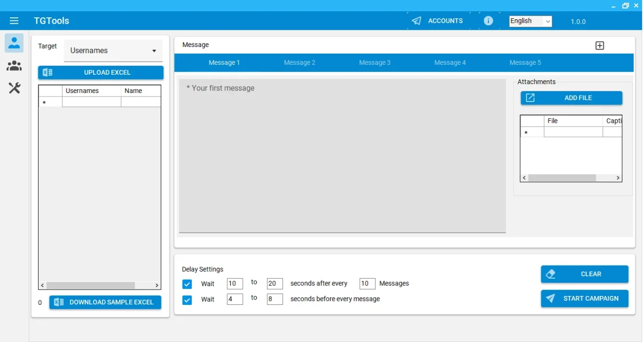
Task: Open the English language dropdown
Action: 530,21
